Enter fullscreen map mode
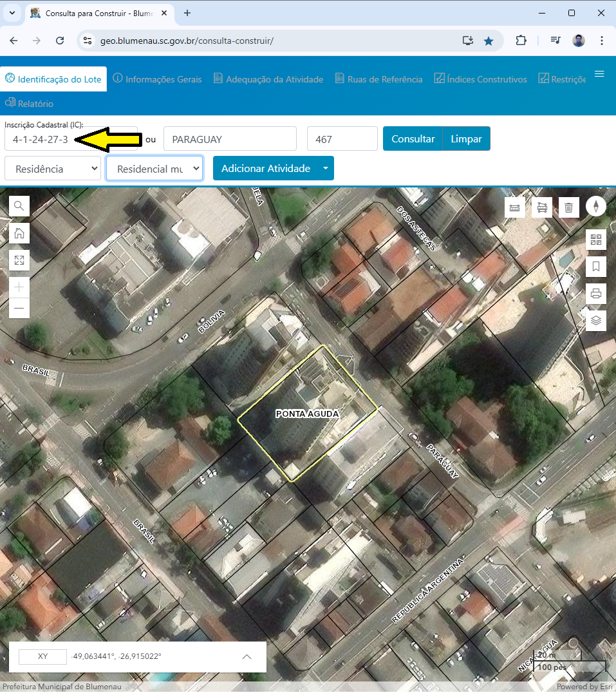616x695 pixels. pyautogui.click(x=19, y=260)
